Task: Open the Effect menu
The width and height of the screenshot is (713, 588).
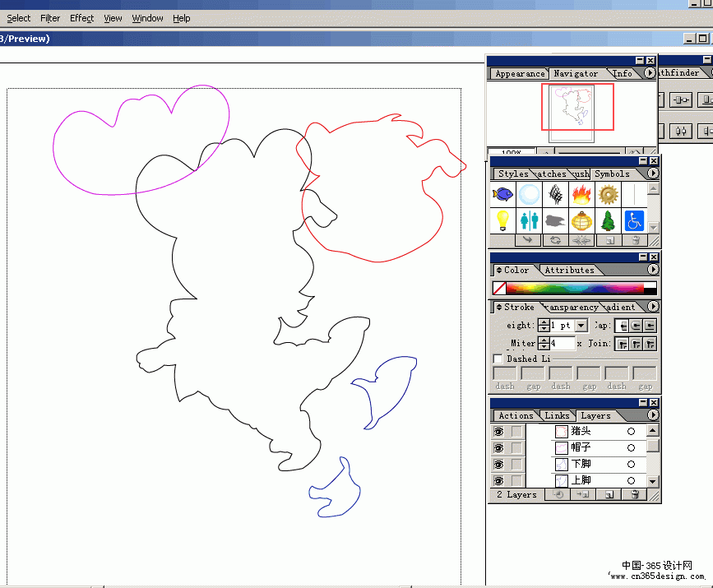Action: (x=82, y=18)
